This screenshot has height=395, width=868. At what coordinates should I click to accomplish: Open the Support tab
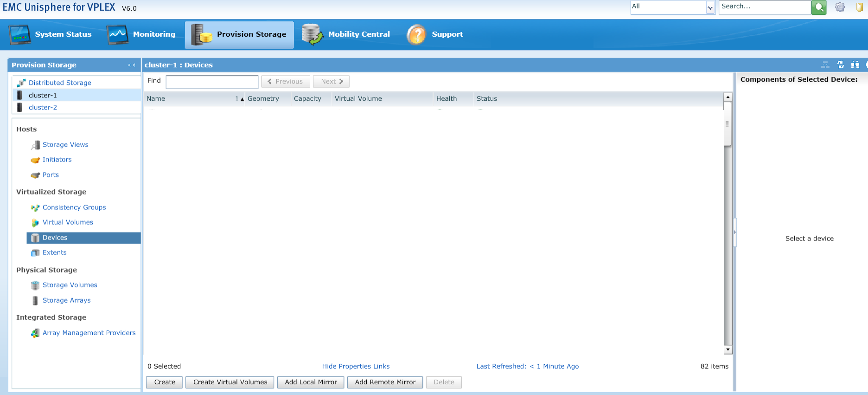click(435, 34)
